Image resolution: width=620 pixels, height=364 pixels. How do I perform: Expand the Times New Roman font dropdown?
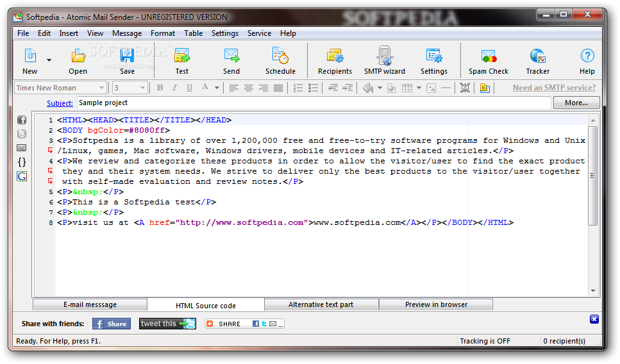(x=101, y=88)
